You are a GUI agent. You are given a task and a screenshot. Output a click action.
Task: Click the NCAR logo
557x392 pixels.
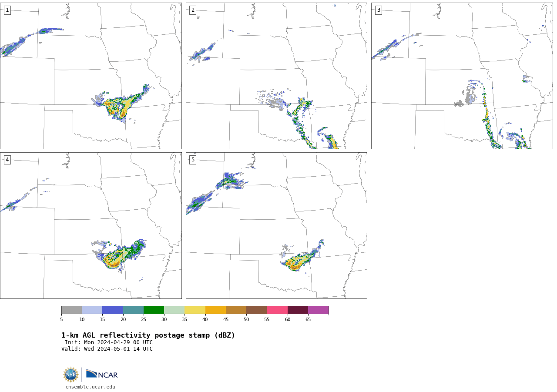(102, 374)
